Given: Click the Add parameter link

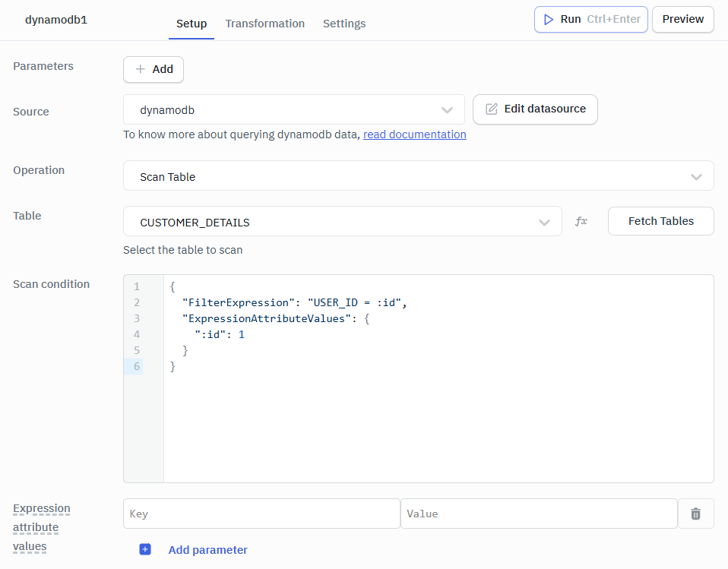Looking at the screenshot, I should tap(207, 550).
